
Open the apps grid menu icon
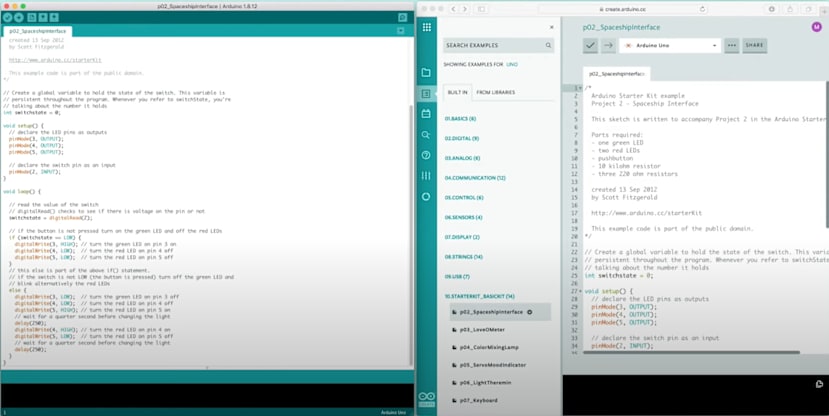pyautogui.click(x=427, y=27)
